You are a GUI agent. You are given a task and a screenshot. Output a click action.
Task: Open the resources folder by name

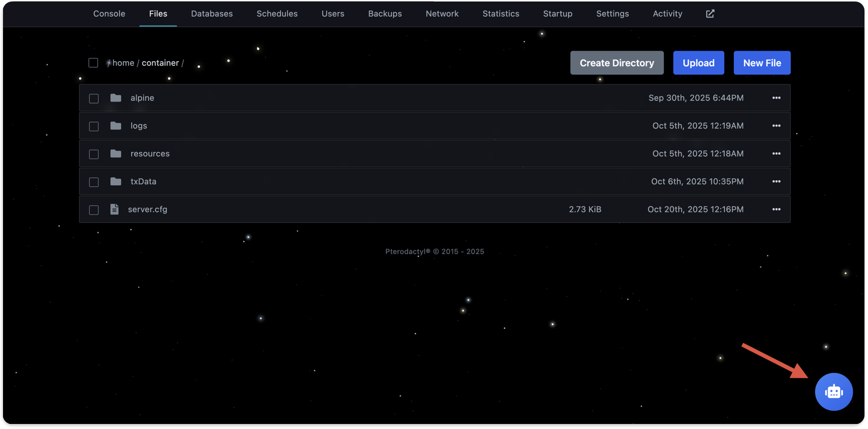click(x=150, y=154)
